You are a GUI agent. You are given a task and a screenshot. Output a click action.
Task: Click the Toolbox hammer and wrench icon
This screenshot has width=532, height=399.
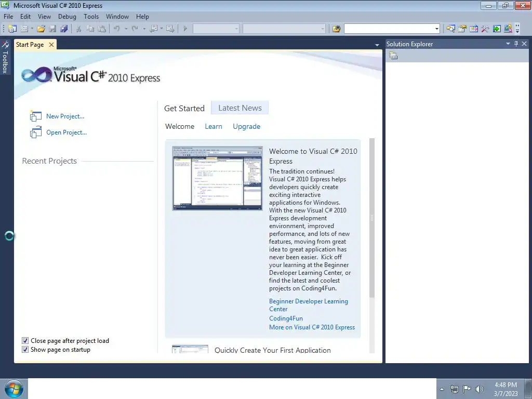tap(485, 29)
